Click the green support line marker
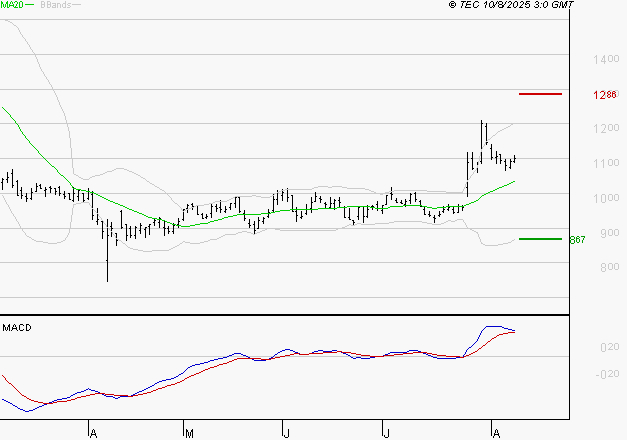 540,239
